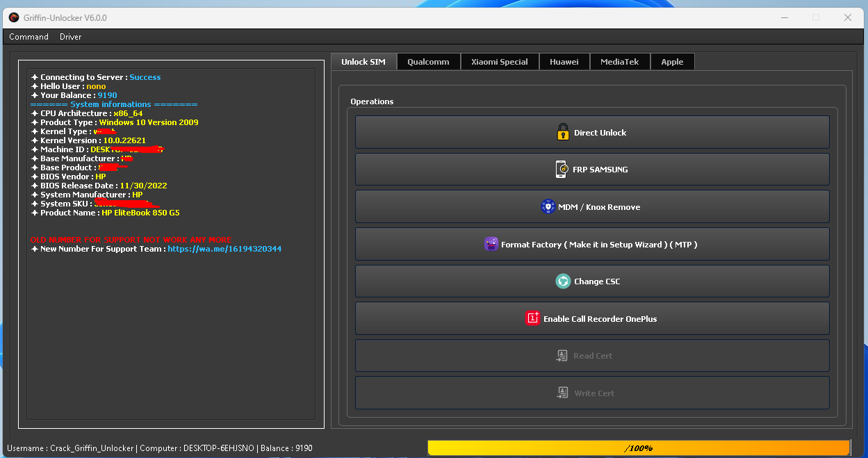Open the Driver menu
This screenshot has width=868, height=458.
71,37
